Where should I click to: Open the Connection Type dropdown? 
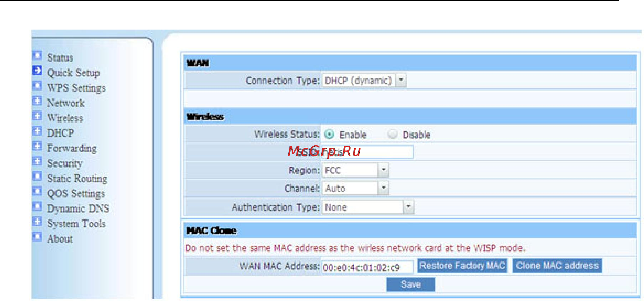(x=364, y=80)
